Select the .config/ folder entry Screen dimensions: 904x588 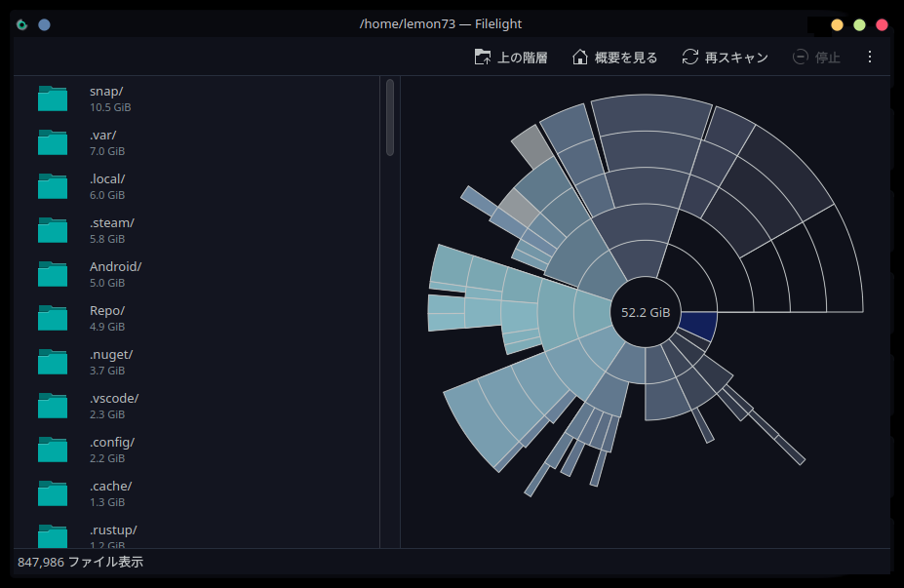[x=111, y=450]
